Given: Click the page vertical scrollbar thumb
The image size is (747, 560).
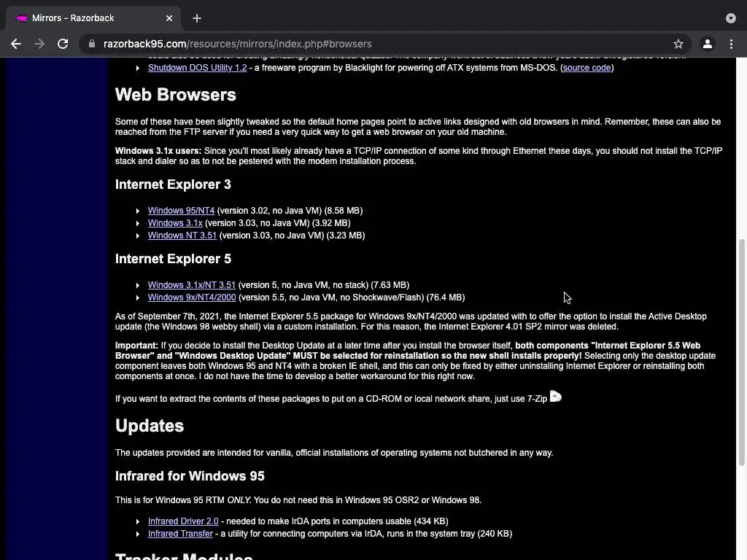Looking at the screenshot, I should coord(741,352).
